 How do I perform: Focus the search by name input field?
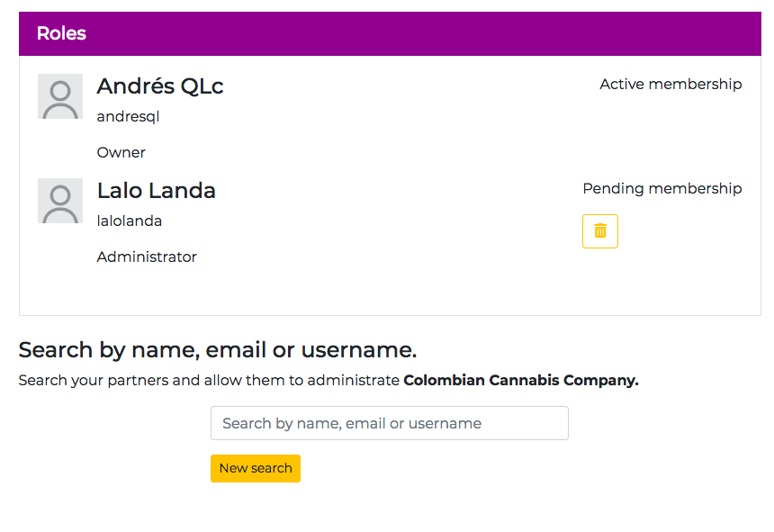pos(389,423)
